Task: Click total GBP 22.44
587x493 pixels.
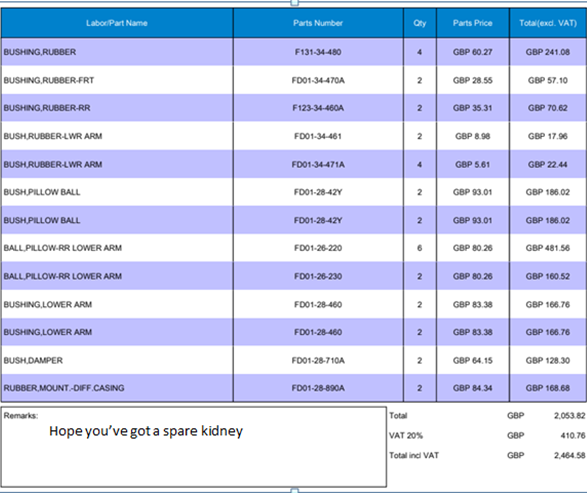Action: (x=548, y=165)
